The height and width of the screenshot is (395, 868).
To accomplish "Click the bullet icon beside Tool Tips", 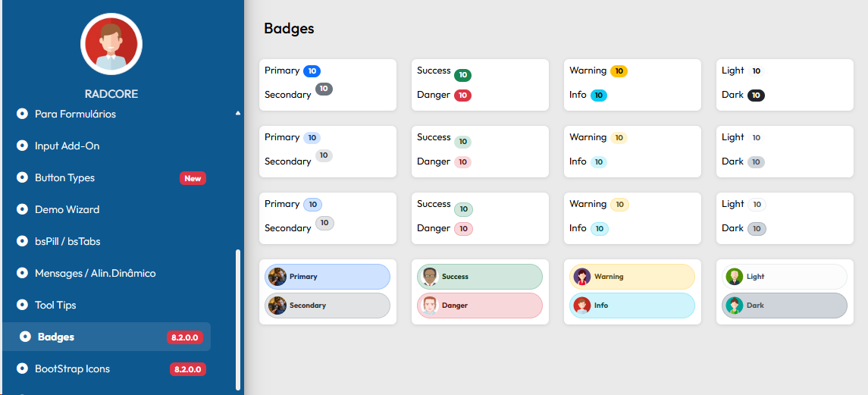I will (x=22, y=305).
